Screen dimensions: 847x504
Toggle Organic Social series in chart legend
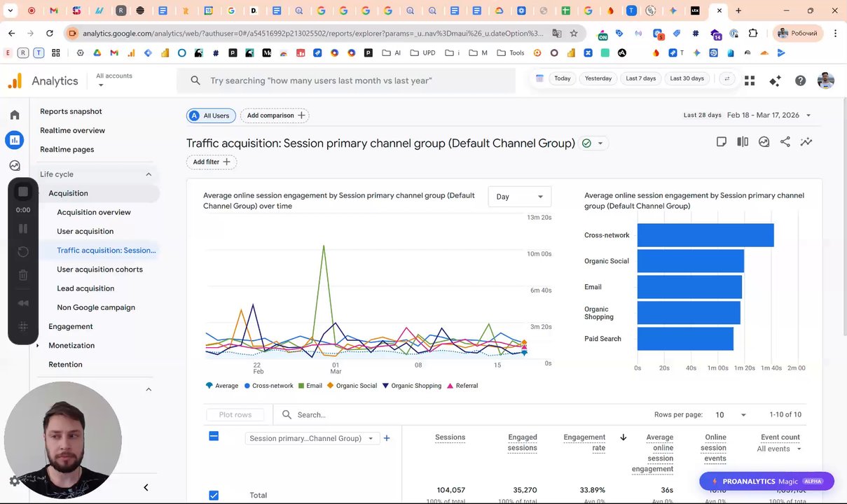pos(352,386)
